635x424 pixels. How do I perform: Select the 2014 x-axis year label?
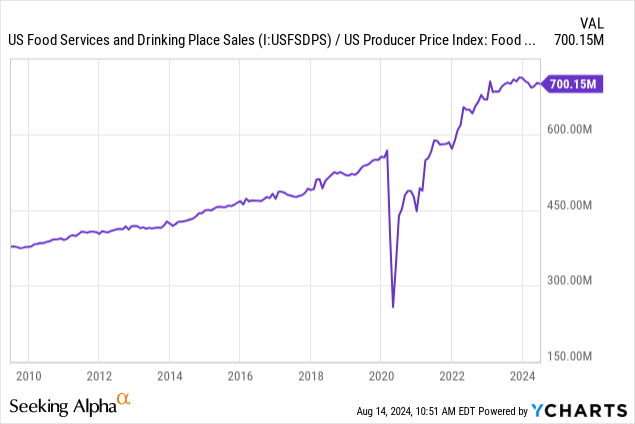click(x=169, y=376)
